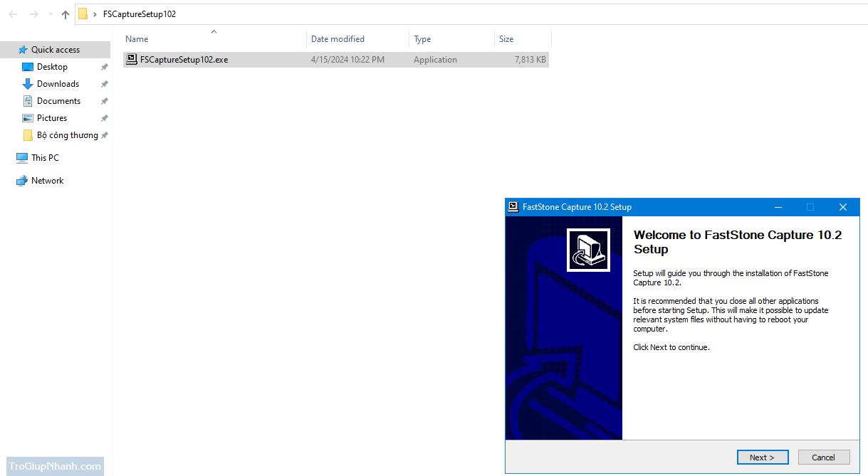Select Network in the navigation pane
Viewport: 868px width, 476px height.
(47, 181)
